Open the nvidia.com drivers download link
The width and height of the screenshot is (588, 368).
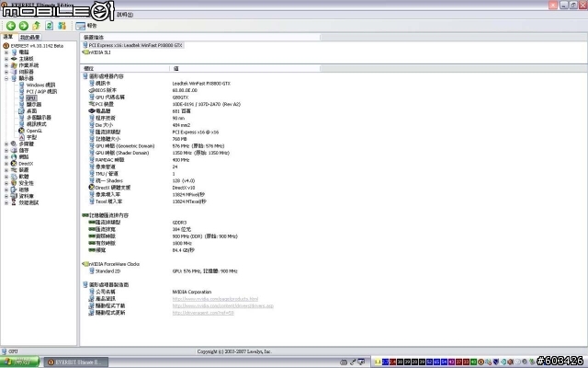tap(223, 305)
